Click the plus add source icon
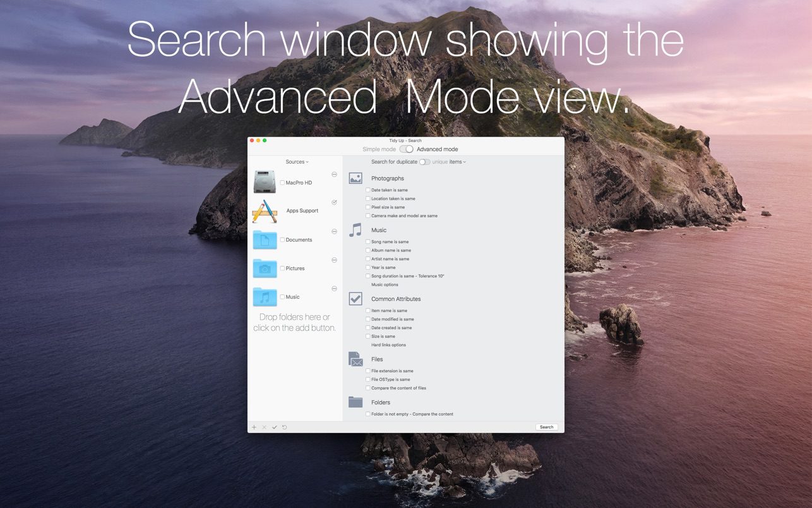This screenshot has height=508, width=812. tap(254, 427)
